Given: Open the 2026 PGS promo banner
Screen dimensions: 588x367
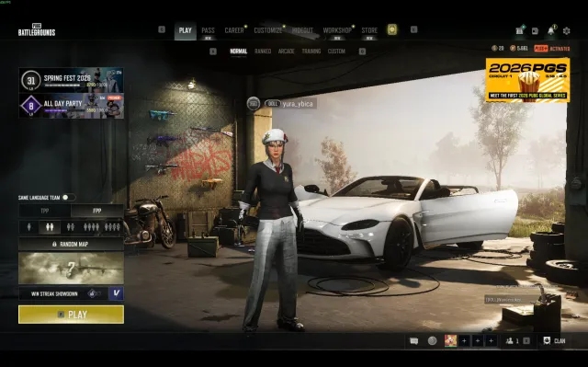Looking at the screenshot, I should [x=527, y=80].
